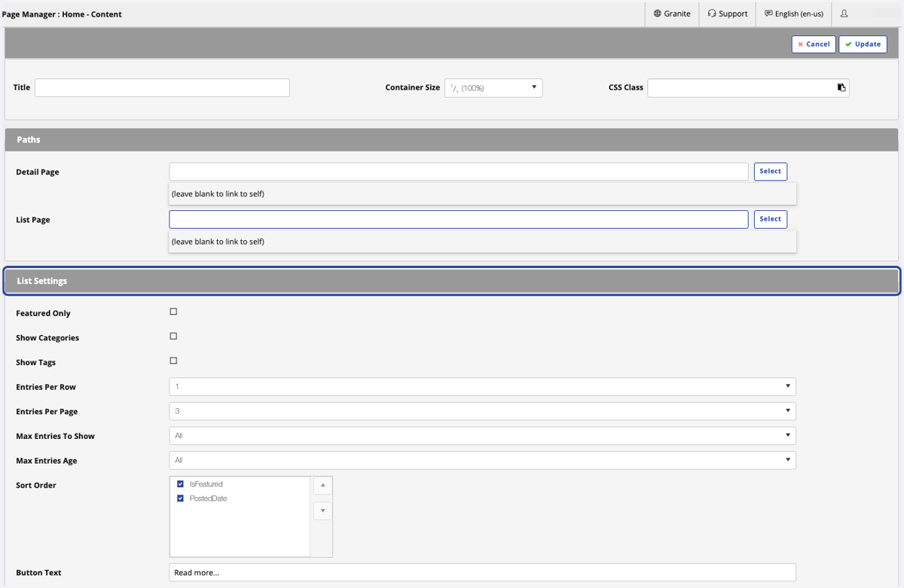This screenshot has width=904, height=588.
Task: Open the Entries Per Page dropdown
Action: coord(482,411)
